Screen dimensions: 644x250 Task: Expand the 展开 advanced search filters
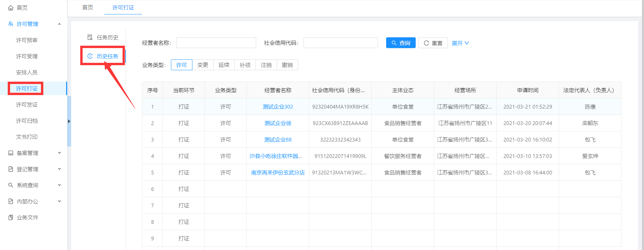click(x=460, y=43)
